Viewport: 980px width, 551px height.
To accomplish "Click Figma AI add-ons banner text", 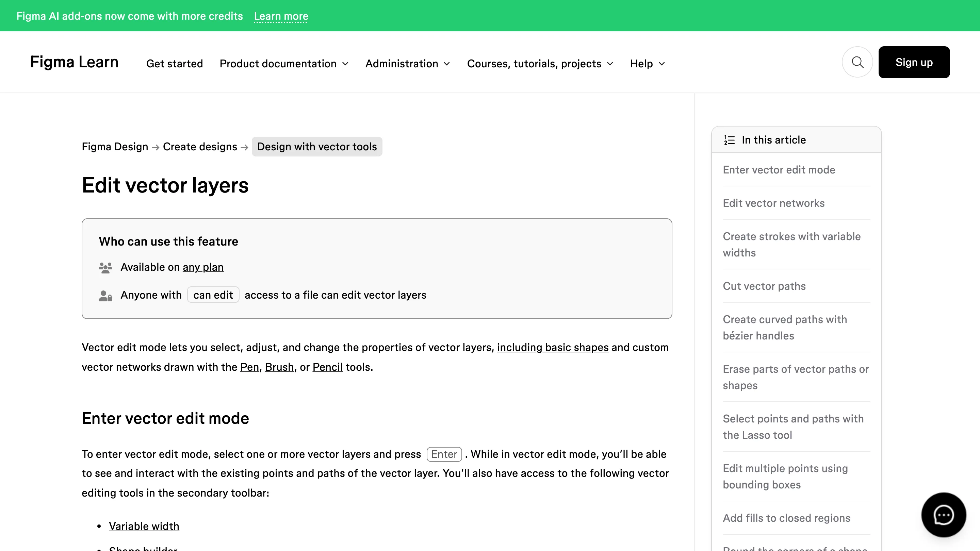I will pos(129,16).
